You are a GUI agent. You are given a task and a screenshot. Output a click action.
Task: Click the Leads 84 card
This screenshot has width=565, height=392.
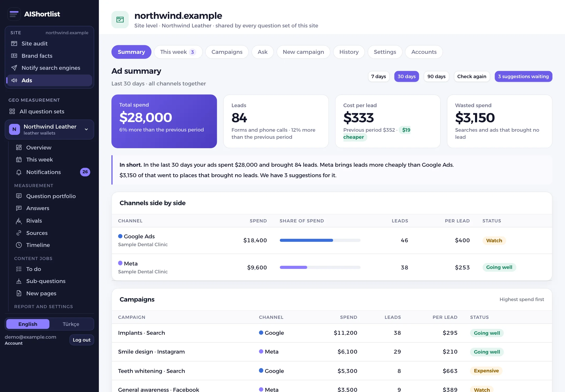click(276, 121)
